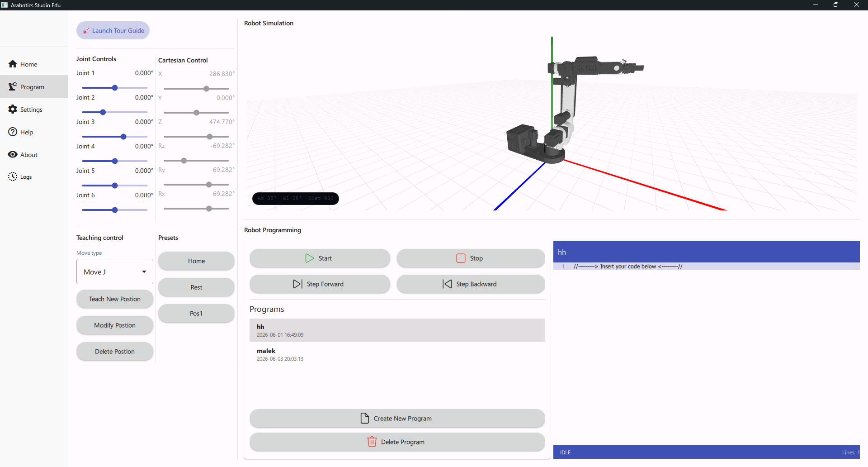This screenshot has height=467, width=868.
Task: Click Modify Postion button
Action: pos(115,325)
